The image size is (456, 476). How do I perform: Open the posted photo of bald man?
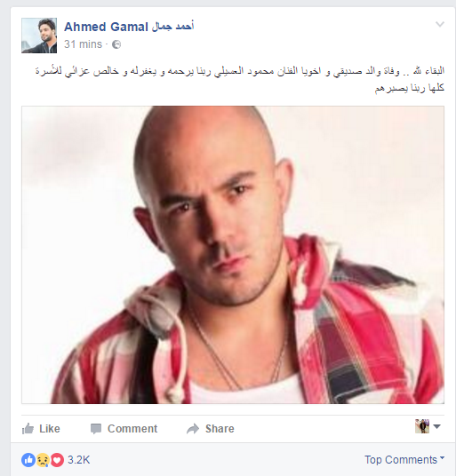coord(233,255)
